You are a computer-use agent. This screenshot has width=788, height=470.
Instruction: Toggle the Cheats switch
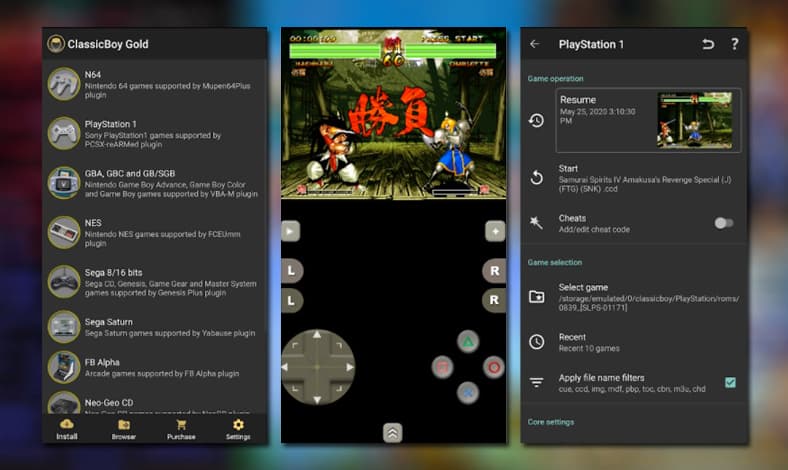(724, 223)
